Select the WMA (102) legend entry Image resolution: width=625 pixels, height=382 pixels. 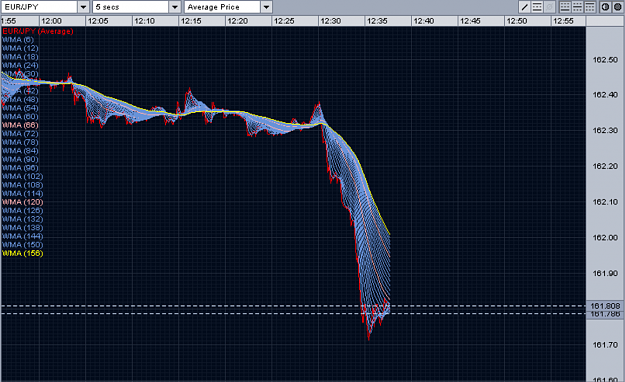22,176
